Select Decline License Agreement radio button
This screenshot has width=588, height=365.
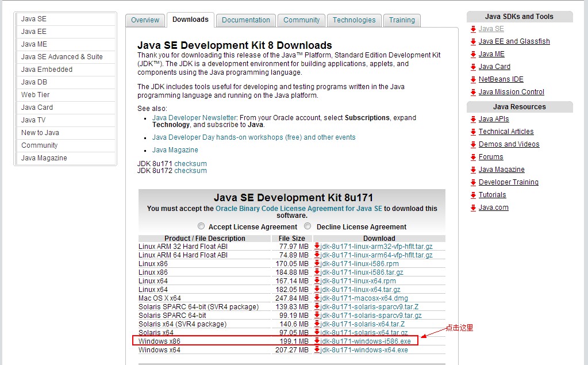308,226
